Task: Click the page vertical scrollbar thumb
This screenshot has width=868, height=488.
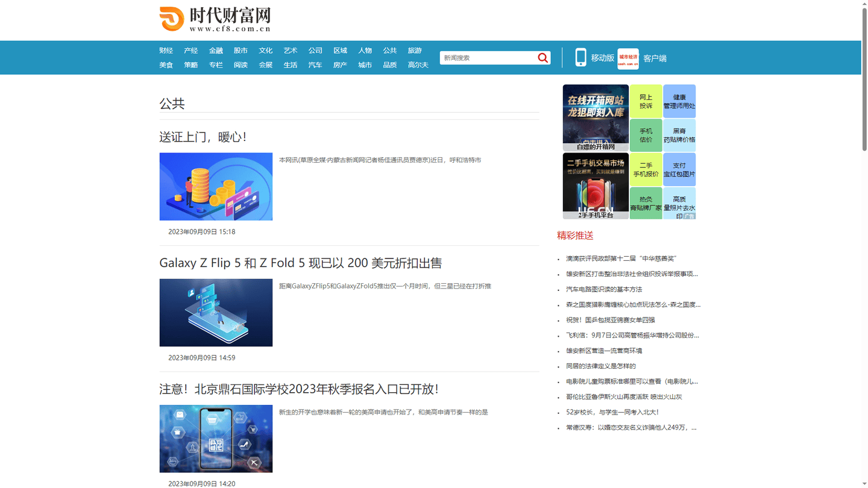Action: pos(864,78)
